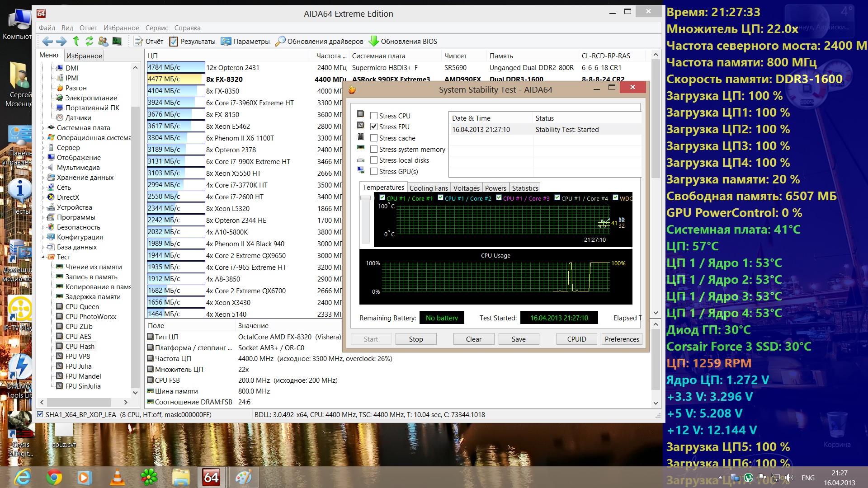Enable Stress system memory checkbox
The height and width of the screenshot is (488, 868).
click(x=374, y=149)
